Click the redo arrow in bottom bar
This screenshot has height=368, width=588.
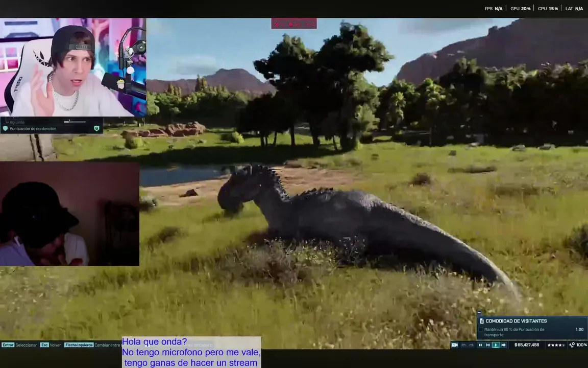(x=472, y=344)
